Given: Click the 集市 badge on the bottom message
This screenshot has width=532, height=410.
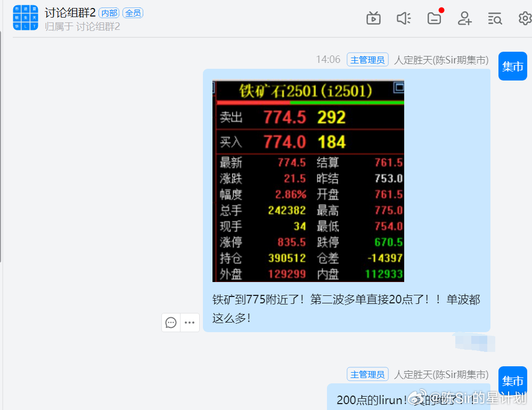Looking at the screenshot, I should click(x=512, y=381).
